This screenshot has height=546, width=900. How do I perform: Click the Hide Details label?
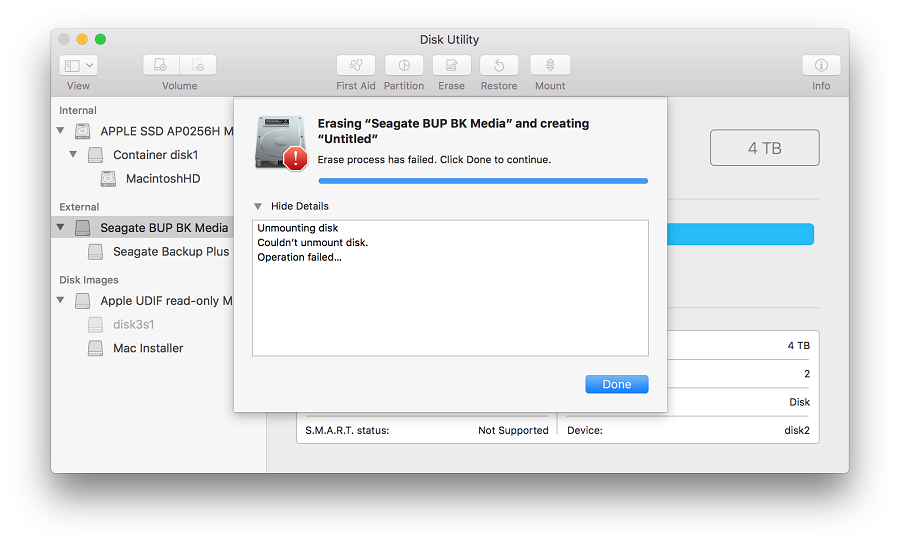[300, 206]
